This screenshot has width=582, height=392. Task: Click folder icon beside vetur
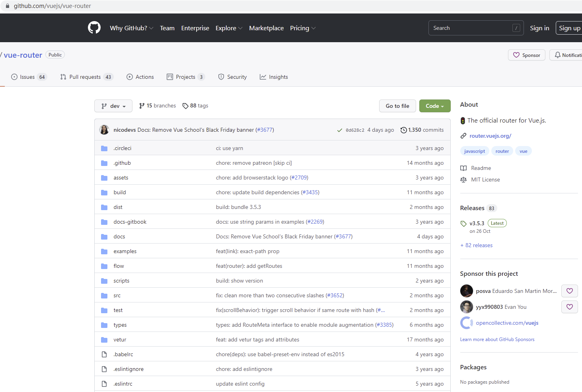pyautogui.click(x=104, y=340)
